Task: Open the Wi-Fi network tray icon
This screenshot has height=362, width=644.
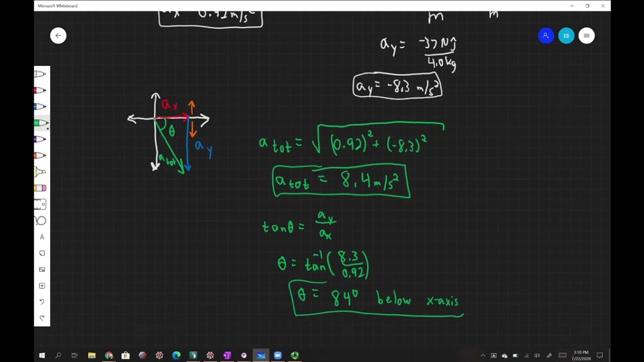Action: 526,355
